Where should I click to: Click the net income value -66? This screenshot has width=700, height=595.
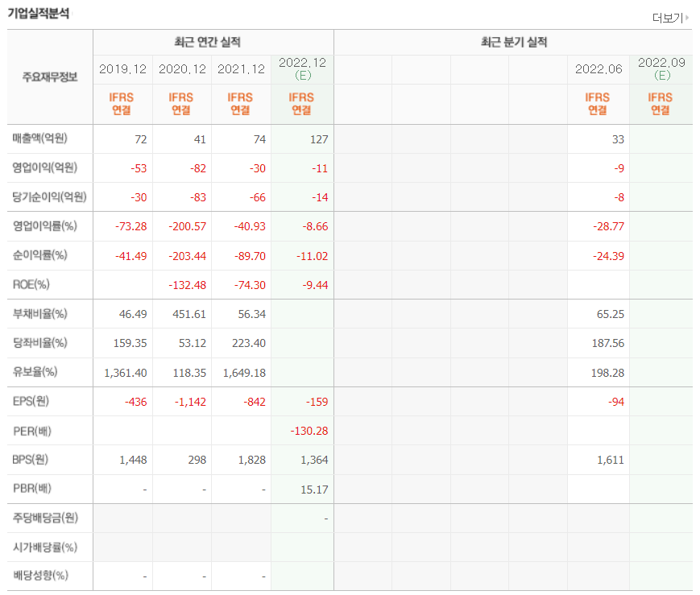tap(258, 198)
